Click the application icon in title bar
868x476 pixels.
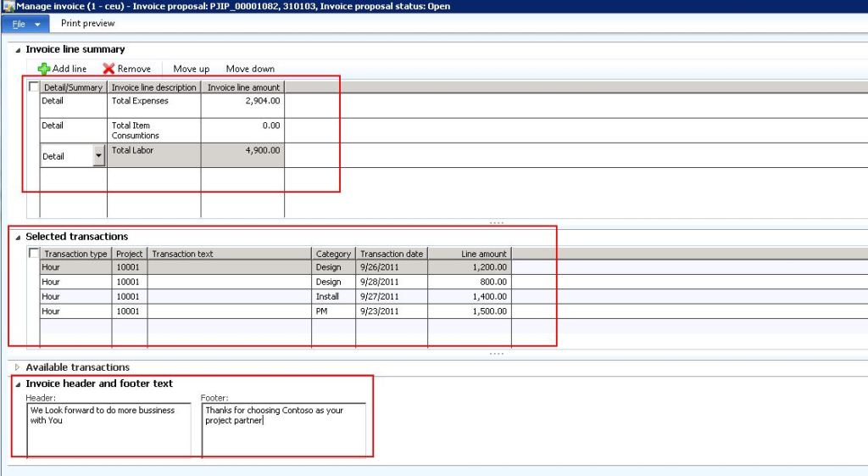(8, 6)
